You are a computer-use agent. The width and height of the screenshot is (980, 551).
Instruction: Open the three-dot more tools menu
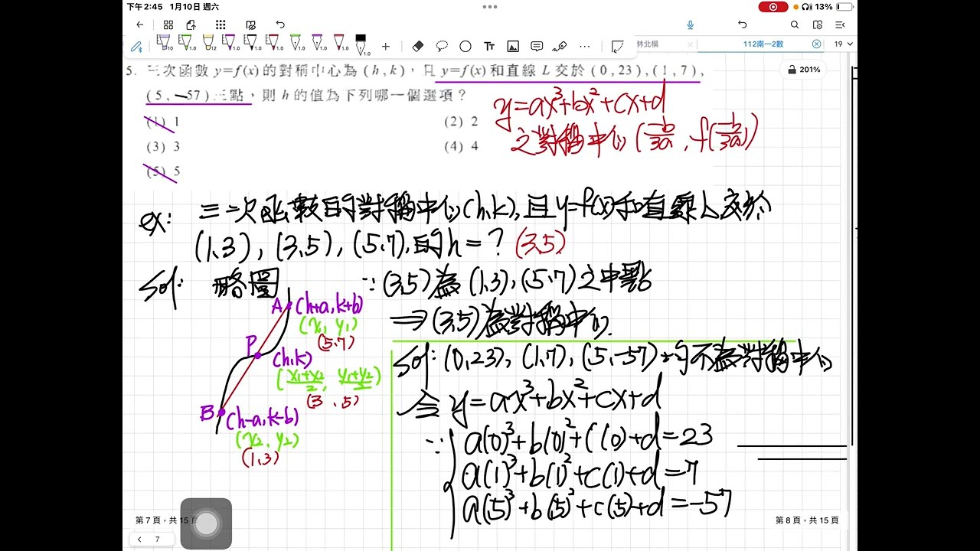[585, 46]
